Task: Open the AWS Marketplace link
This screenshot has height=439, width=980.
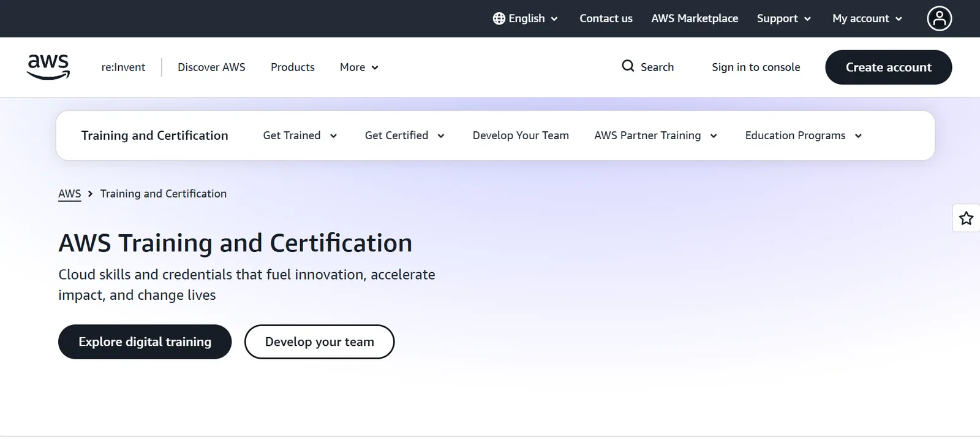Action: (x=695, y=18)
